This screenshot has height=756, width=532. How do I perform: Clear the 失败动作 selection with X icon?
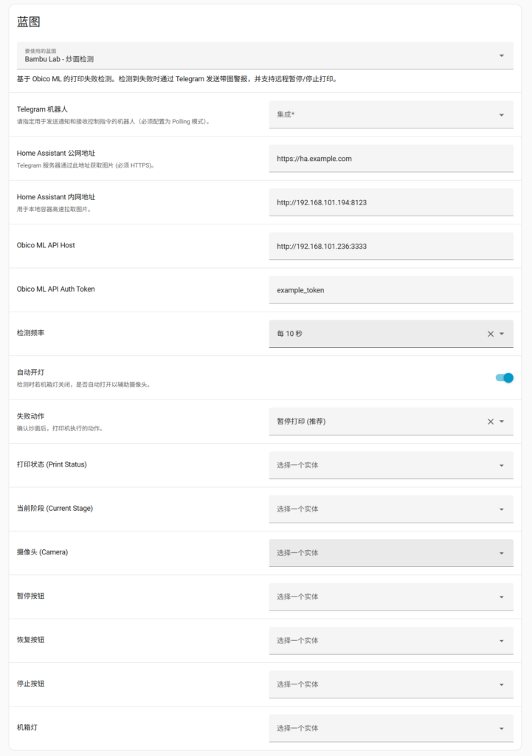pyautogui.click(x=490, y=422)
